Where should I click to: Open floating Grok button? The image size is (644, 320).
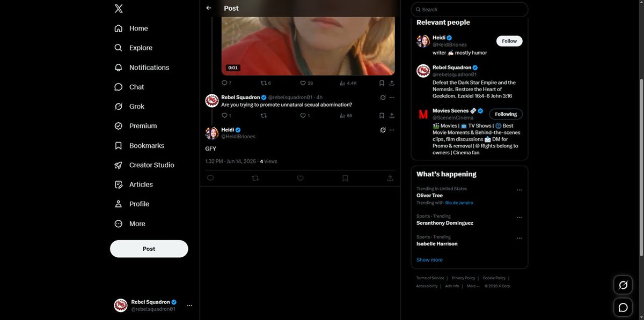tap(623, 285)
